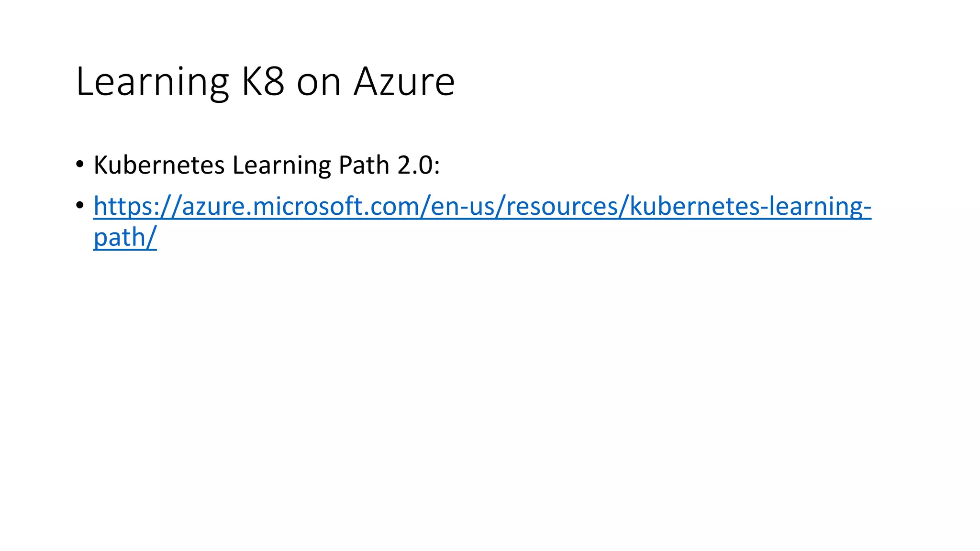Viewport: 980px width, 551px height.
Task: Click the word 'Learning' in the first bullet
Action: [281, 166]
